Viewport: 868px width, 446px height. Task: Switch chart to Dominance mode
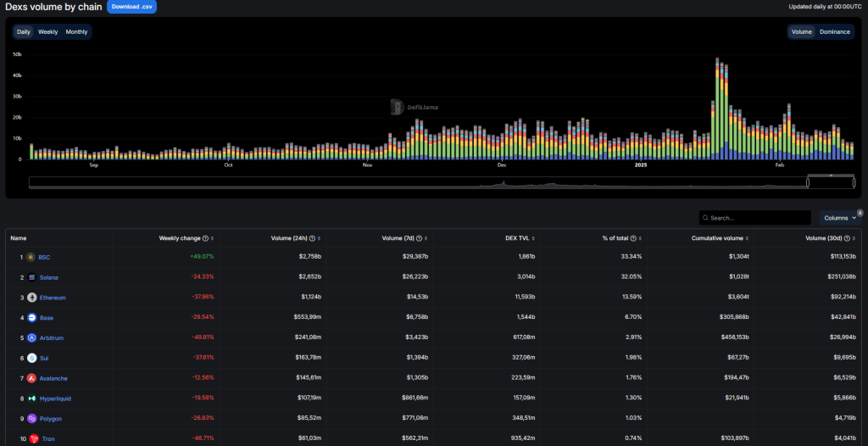point(835,31)
